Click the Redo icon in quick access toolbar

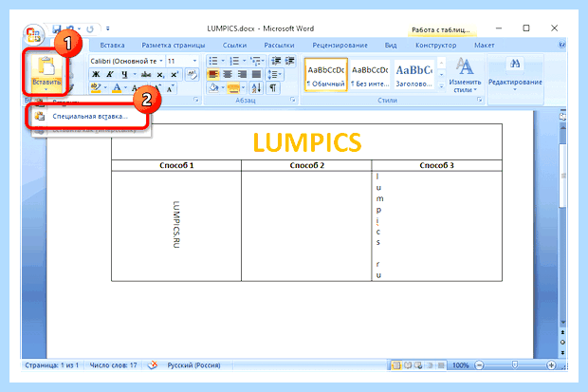click(90, 28)
